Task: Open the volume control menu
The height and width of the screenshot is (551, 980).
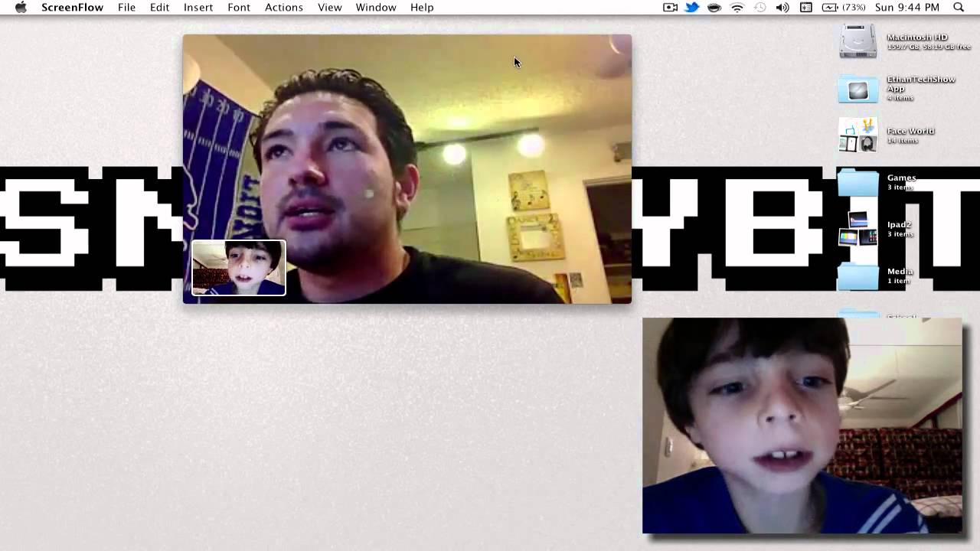Action: [782, 8]
